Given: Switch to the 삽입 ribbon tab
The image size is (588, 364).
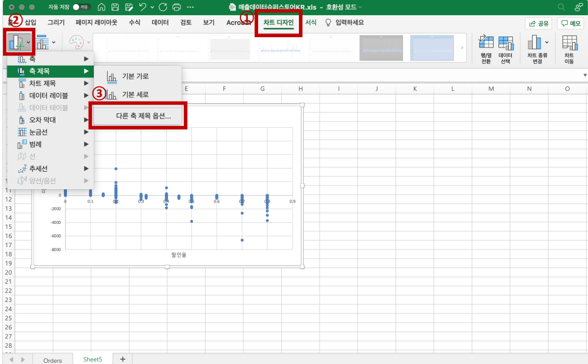Looking at the screenshot, I should 30,23.
